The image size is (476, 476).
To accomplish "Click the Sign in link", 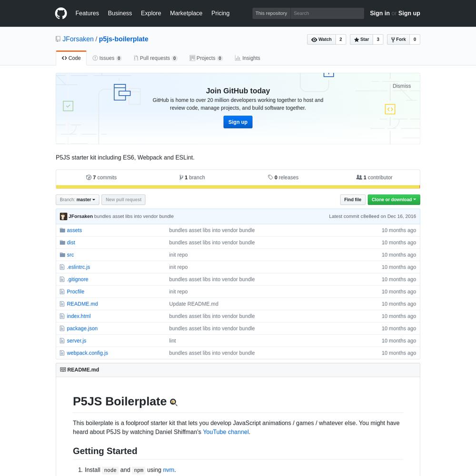I will (380, 13).
